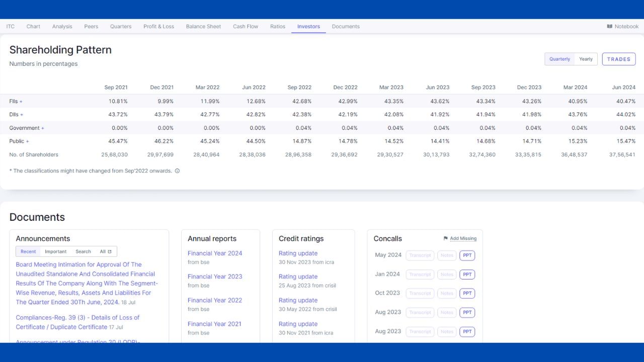Go to the Profit & Loss tab

coord(158,27)
